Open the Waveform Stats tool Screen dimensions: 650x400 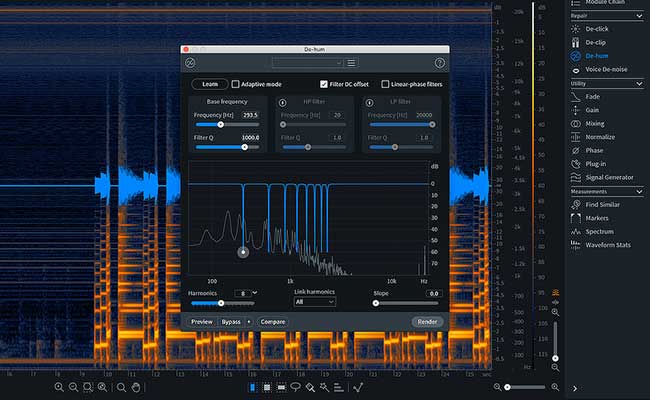tap(608, 244)
